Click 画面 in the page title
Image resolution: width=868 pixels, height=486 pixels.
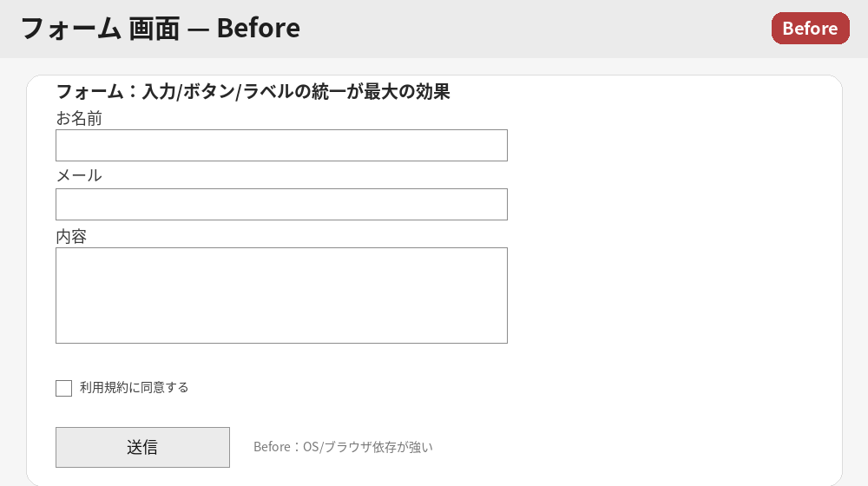click(x=154, y=28)
